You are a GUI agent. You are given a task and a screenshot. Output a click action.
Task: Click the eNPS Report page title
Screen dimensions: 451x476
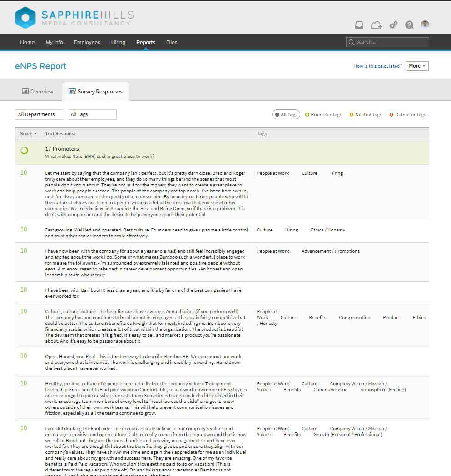(41, 66)
